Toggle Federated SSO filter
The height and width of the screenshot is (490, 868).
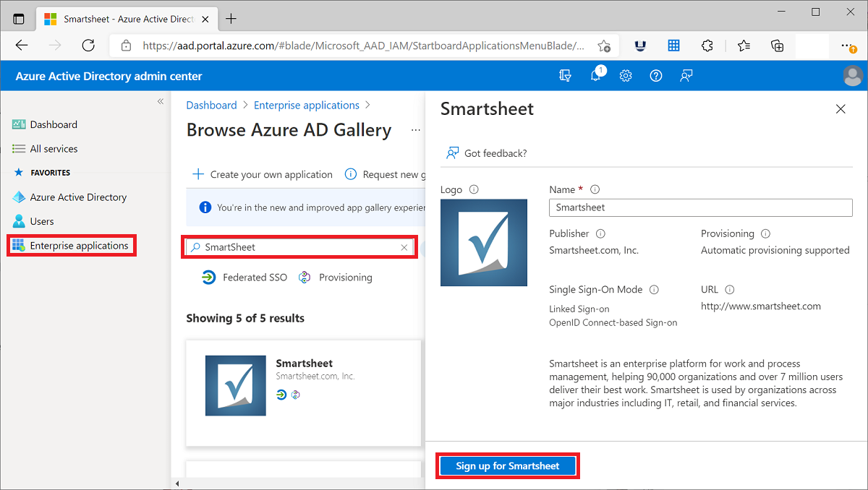pos(244,278)
